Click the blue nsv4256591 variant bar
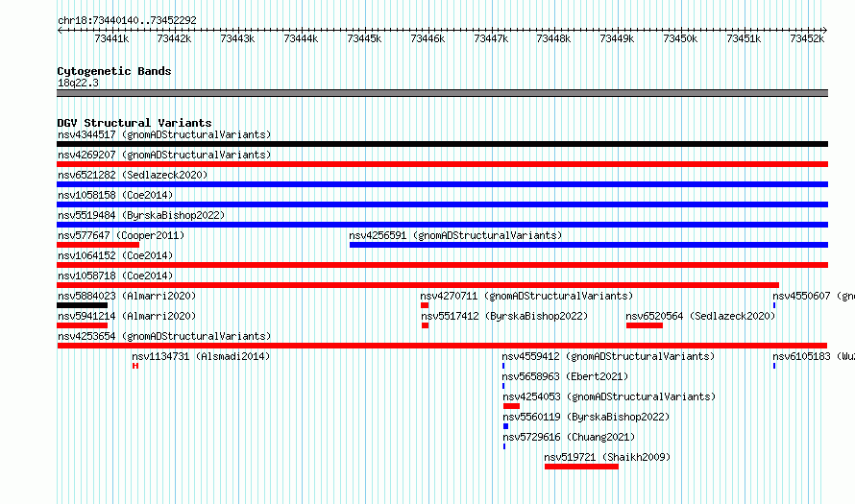Image resolution: width=855 pixels, height=504 pixels. pyautogui.click(x=589, y=245)
